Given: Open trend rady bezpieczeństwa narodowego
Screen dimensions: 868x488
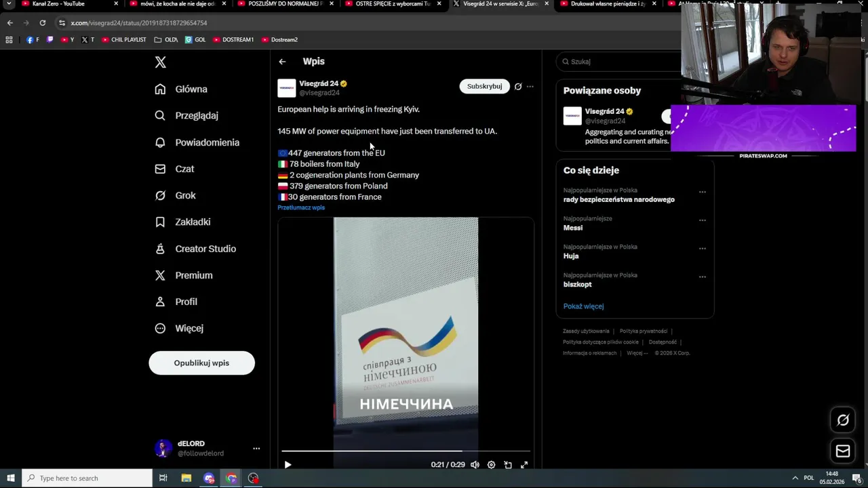Looking at the screenshot, I should click(618, 200).
